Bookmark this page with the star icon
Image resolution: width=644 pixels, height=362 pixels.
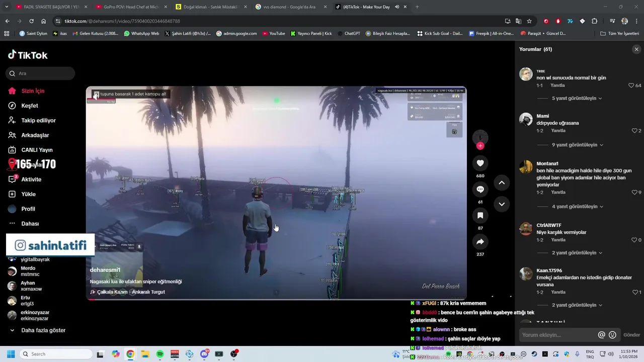[x=529, y=21]
